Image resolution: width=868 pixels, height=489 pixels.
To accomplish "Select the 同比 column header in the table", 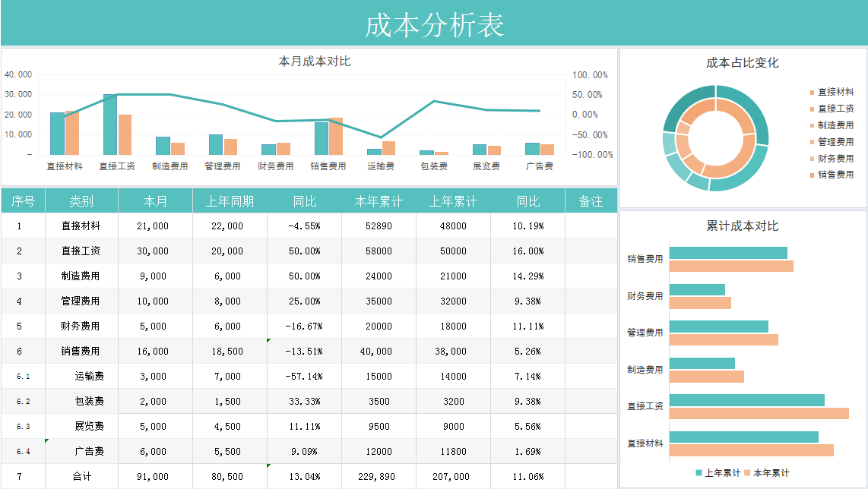I will click(305, 200).
